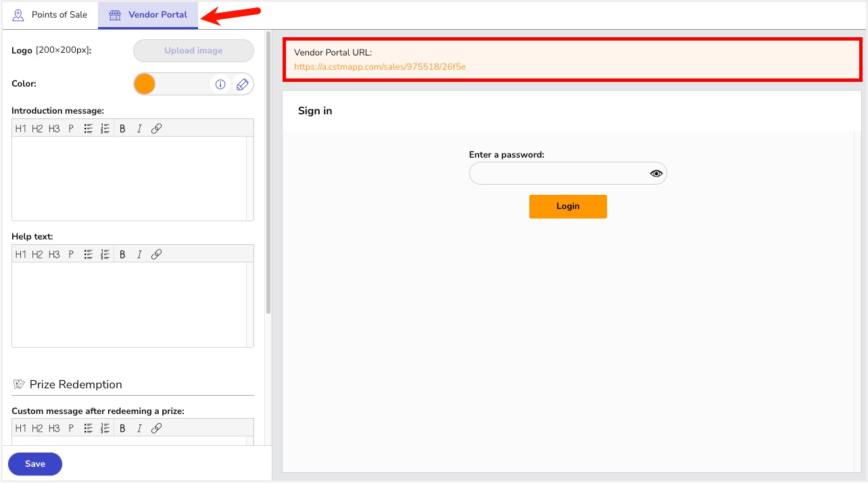The image size is (868, 483).
Task: Apply H2 heading in Help text editor
Action: click(x=37, y=254)
